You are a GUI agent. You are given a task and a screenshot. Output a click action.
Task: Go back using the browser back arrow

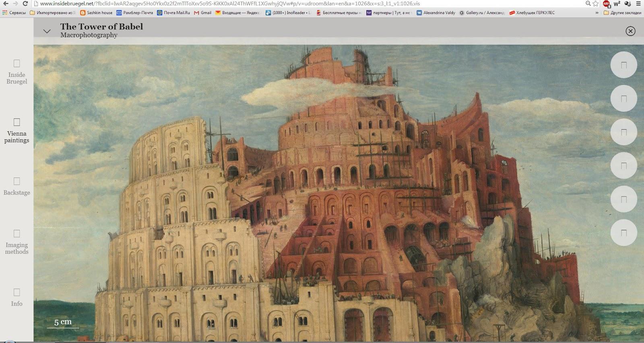tap(6, 4)
